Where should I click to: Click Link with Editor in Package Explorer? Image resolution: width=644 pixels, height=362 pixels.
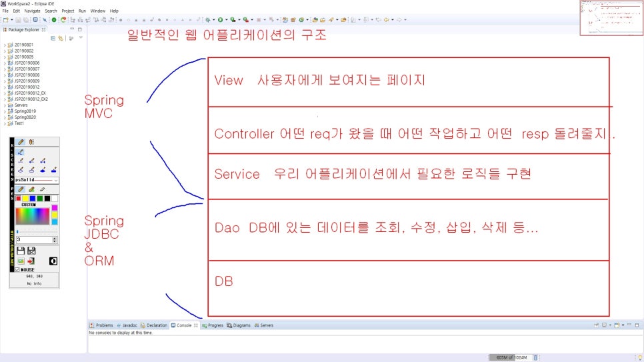pyautogui.click(x=61, y=38)
